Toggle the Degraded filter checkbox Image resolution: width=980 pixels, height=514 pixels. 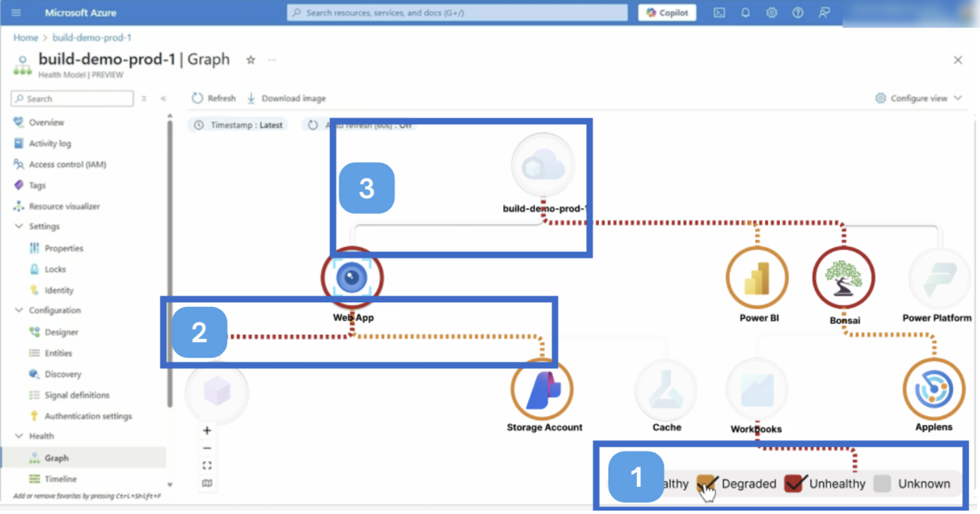pos(706,483)
